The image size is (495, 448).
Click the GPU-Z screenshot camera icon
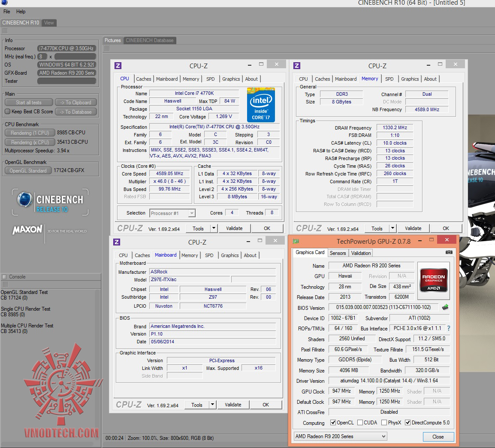tap(449, 252)
